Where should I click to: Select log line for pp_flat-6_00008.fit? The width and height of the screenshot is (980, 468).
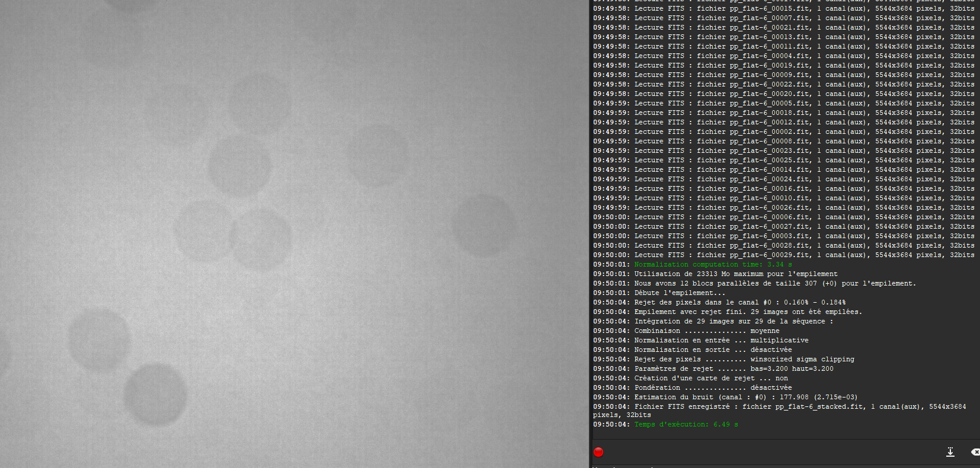point(784,141)
